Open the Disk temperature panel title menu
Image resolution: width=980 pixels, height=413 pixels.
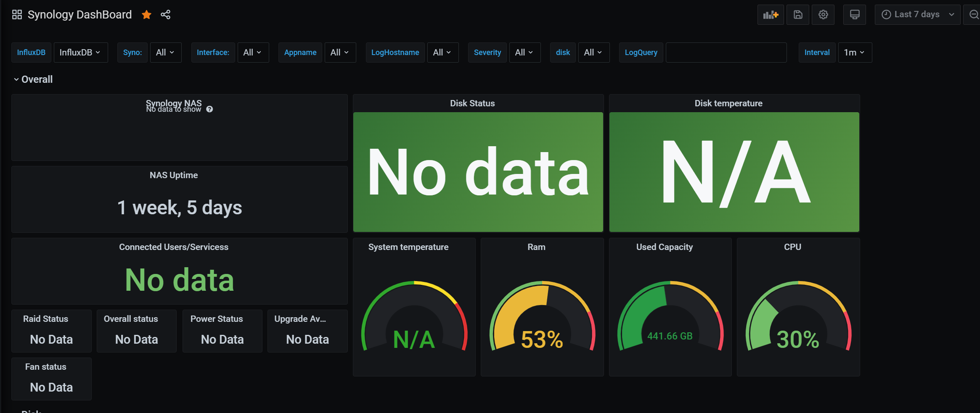[728, 103]
